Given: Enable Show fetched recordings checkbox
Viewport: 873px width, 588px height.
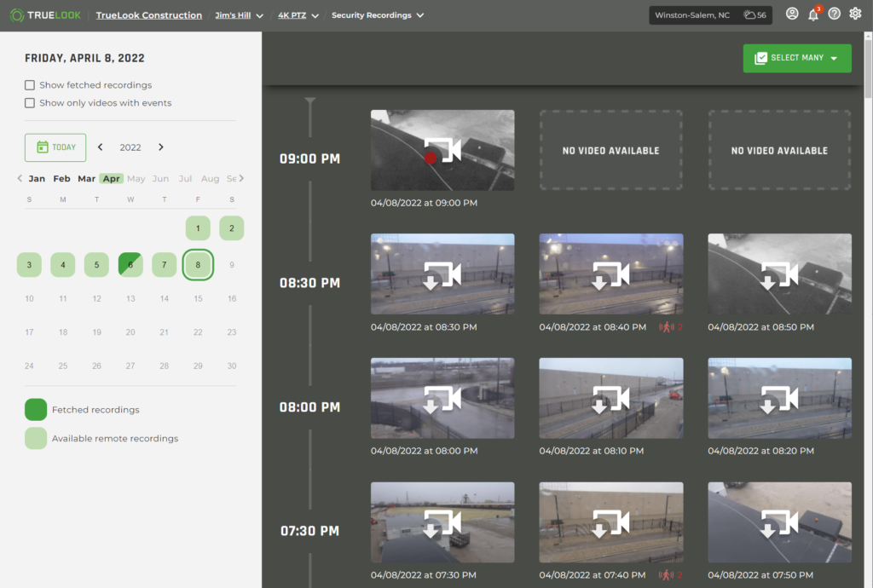Looking at the screenshot, I should [30, 84].
